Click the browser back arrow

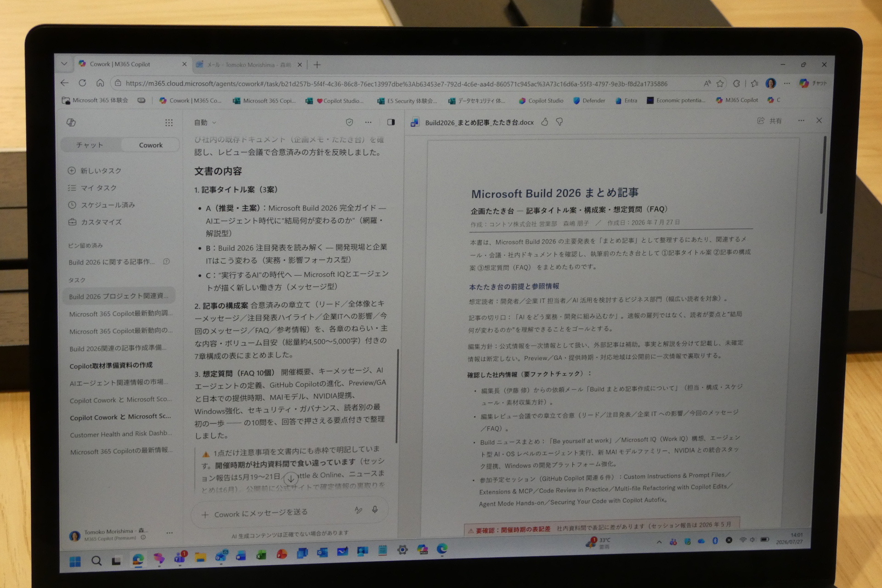tap(64, 83)
